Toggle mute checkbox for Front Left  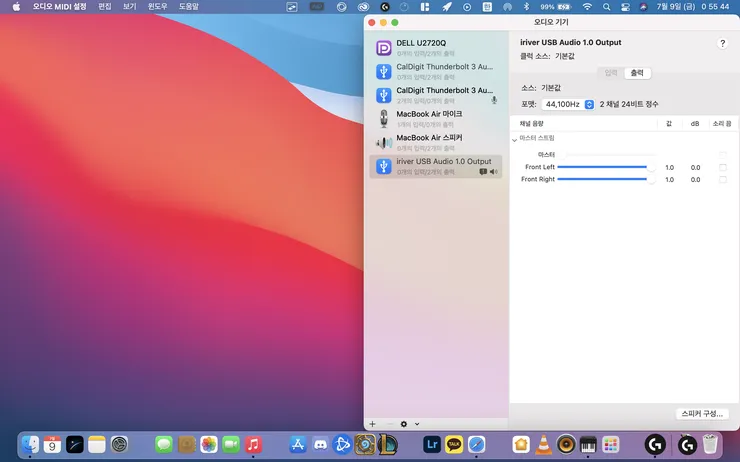pyautogui.click(x=723, y=167)
